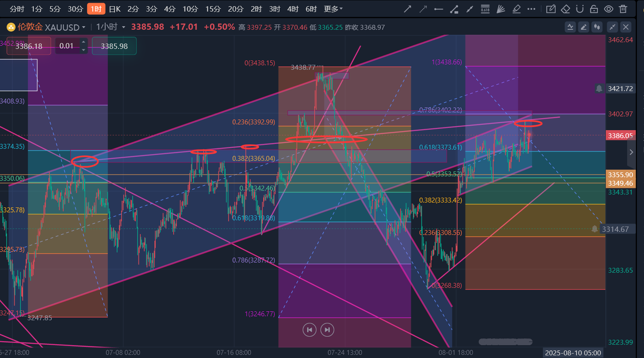Image resolution: width=644 pixels, height=358 pixels.
Task: Select the trend line with label tool
Action: coord(454,9)
